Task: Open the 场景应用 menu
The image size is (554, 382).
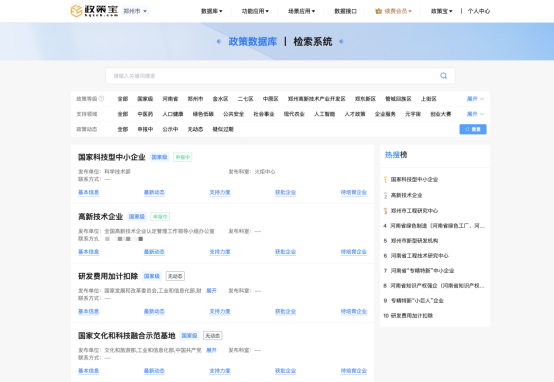Action: pyautogui.click(x=301, y=11)
